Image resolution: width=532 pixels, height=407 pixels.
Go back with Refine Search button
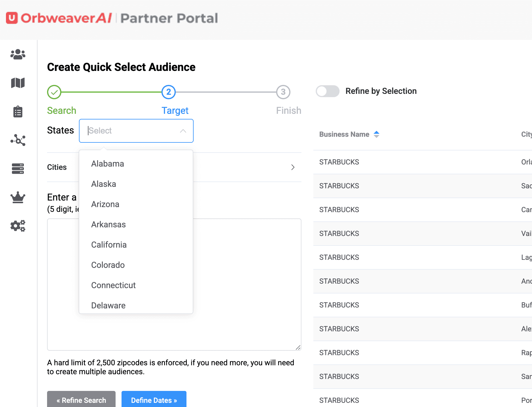tap(81, 399)
